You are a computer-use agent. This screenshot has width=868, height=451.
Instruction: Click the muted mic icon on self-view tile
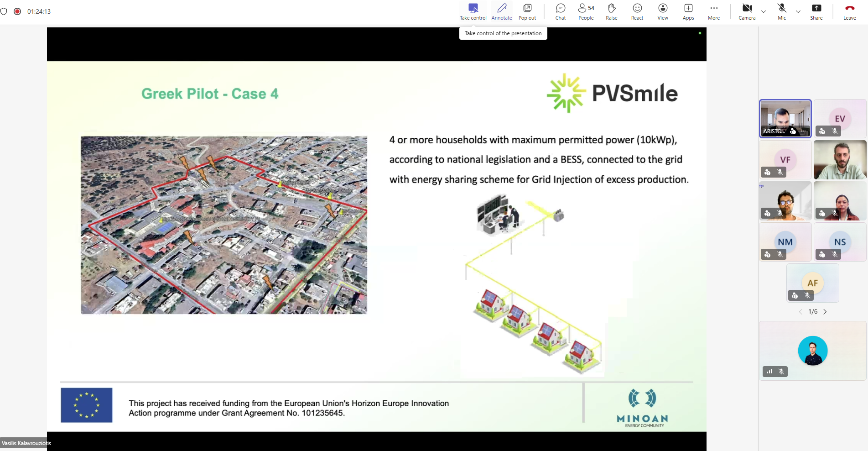[x=781, y=372]
